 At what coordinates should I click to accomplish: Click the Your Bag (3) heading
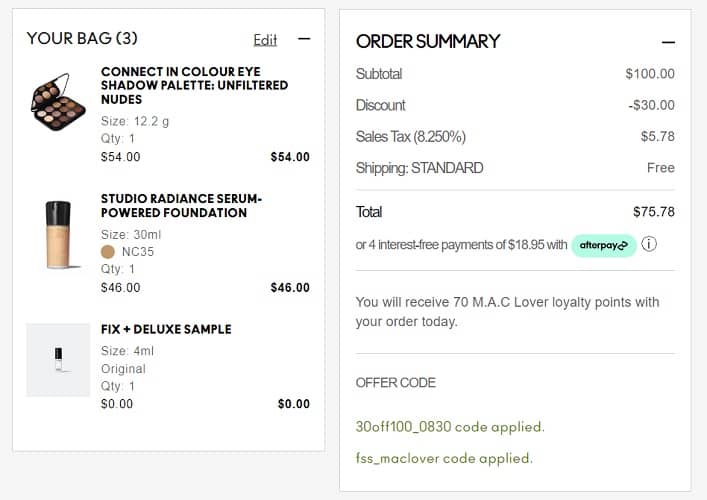tap(82, 39)
